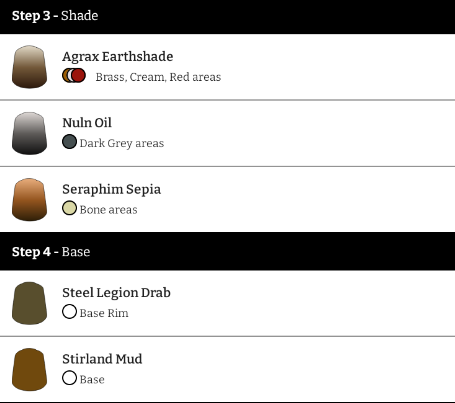Collapse the Step 3 - Shade header
Viewport: 455px width, 403px height.
[227, 17]
